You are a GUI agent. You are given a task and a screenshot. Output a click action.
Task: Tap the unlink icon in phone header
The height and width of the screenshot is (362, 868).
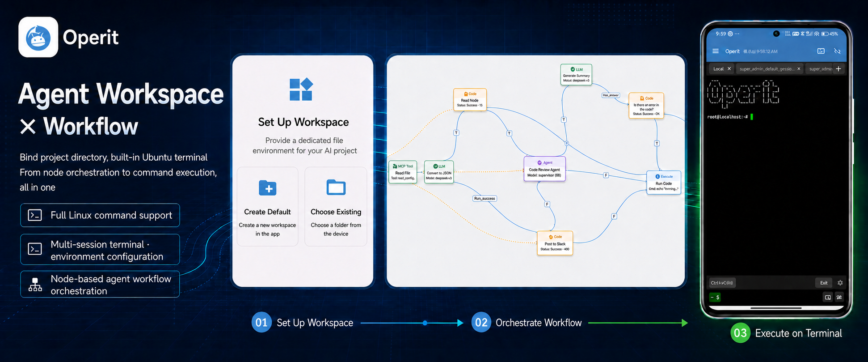837,51
